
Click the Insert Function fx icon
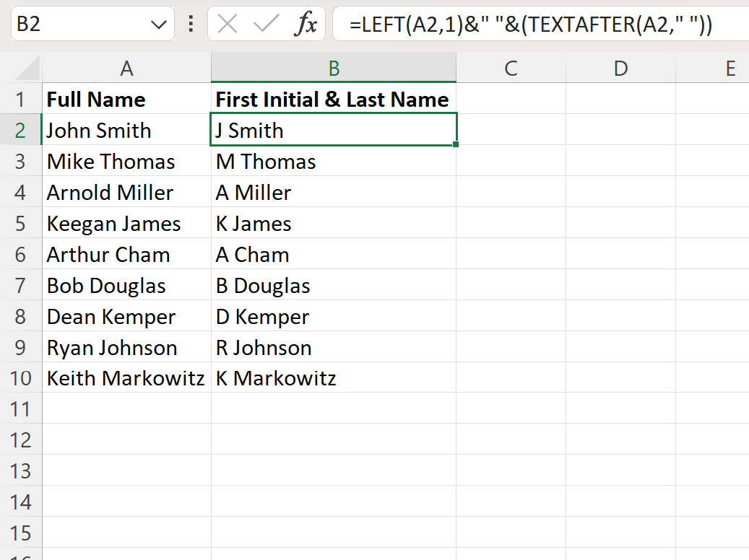(307, 24)
